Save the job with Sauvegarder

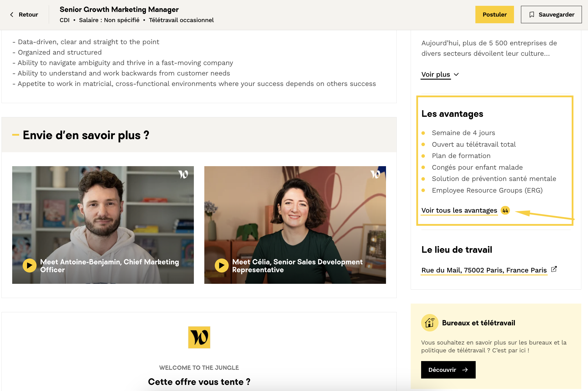coord(551,15)
